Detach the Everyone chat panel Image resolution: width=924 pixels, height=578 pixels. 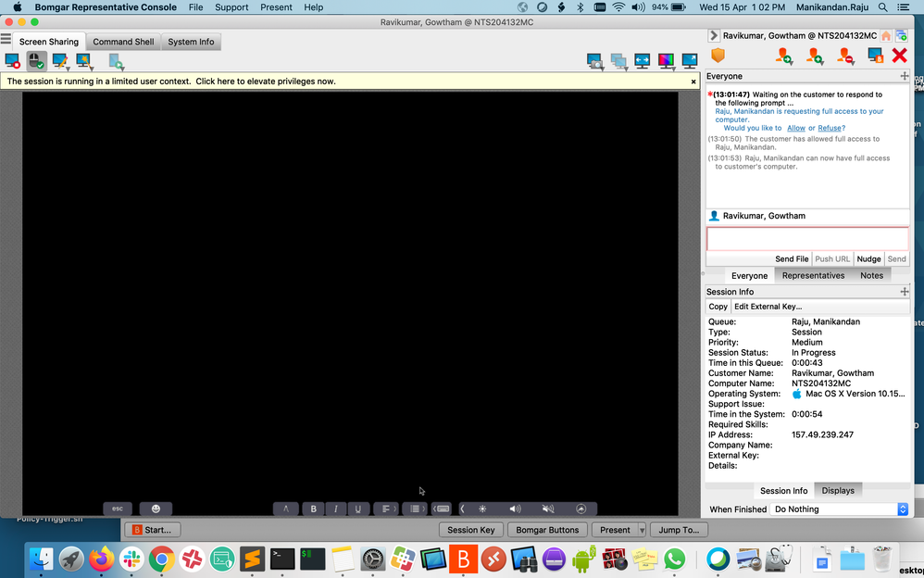904,76
